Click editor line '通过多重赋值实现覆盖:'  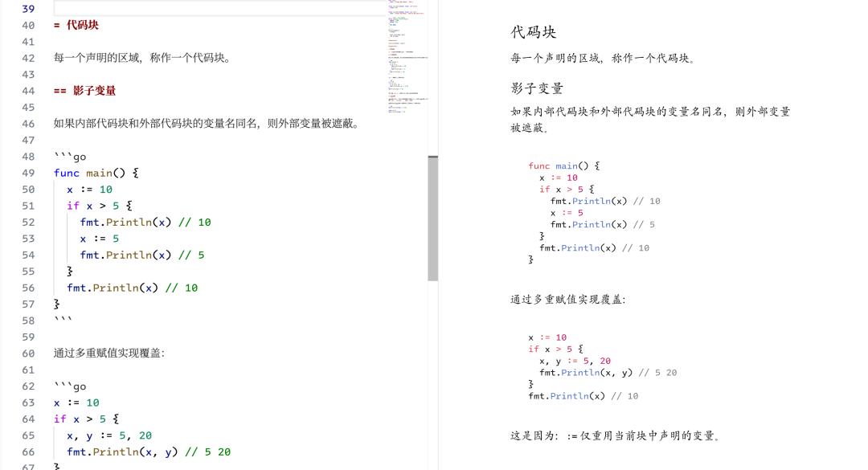click(109, 354)
